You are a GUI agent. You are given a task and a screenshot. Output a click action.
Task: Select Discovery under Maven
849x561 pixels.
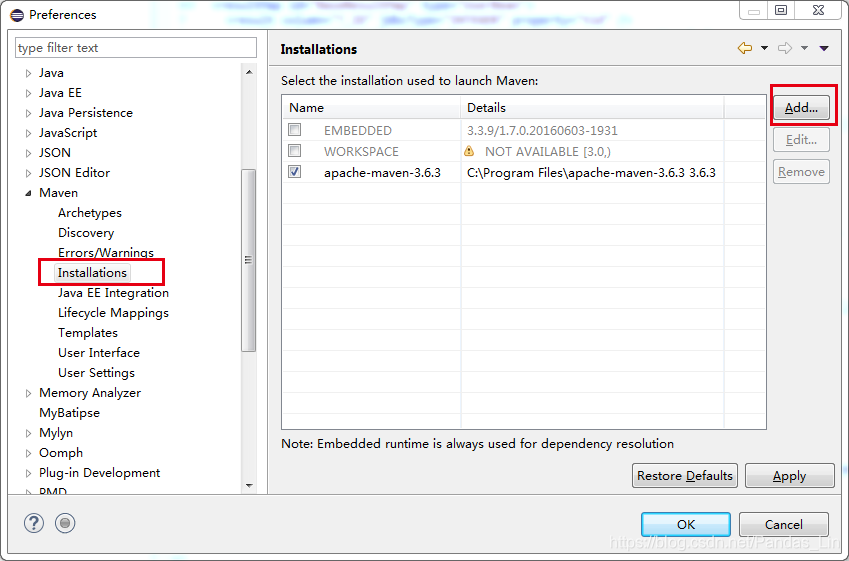click(x=86, y=233)
